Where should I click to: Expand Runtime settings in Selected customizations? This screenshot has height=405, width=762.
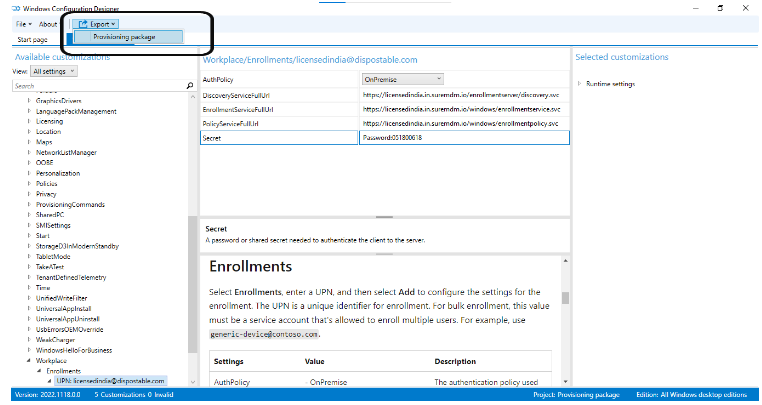(x=579, y=84)
